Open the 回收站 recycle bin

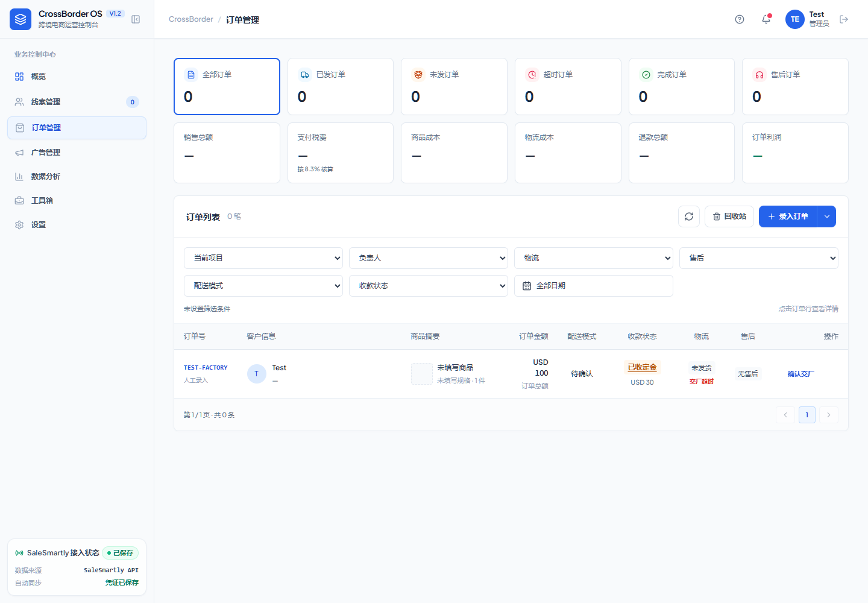click(729, 216)
